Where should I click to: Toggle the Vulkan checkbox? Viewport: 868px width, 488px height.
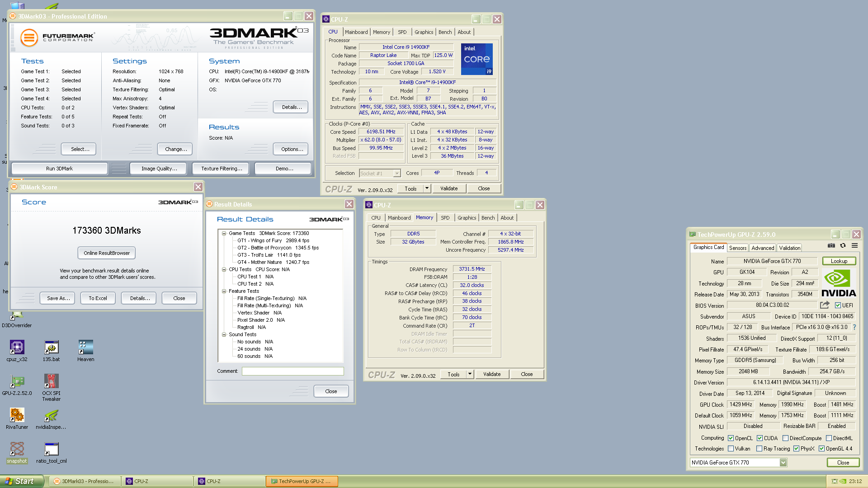pyautogui.click(x=731, y=449)
